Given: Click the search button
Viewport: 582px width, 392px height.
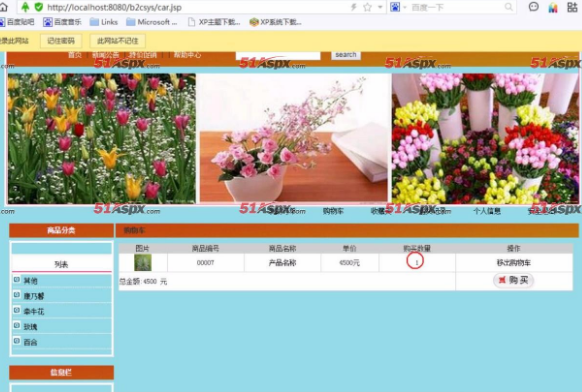Looking at the screenshot, I should click(x=346, y=55).
